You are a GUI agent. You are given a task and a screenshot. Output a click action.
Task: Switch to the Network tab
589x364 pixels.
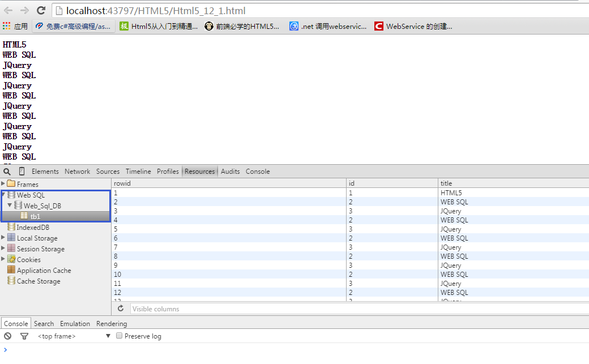78,172
